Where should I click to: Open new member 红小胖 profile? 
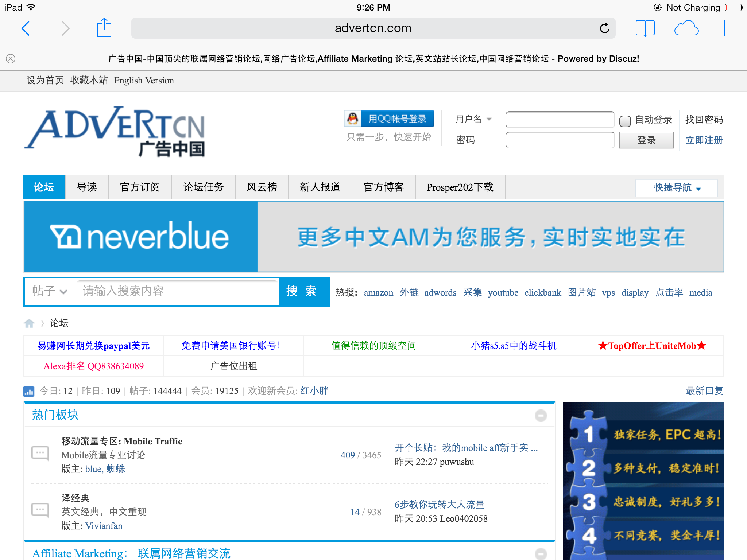314,391
